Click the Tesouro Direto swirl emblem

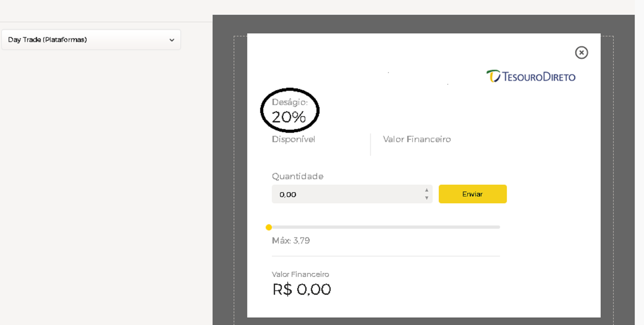pos(493,76)
